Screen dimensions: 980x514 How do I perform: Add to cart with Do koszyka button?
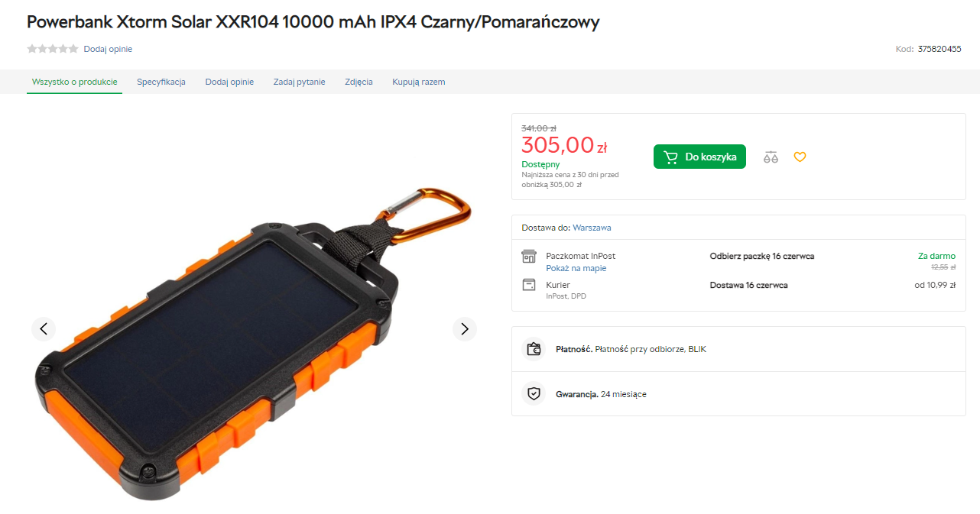tap(699, 157)
